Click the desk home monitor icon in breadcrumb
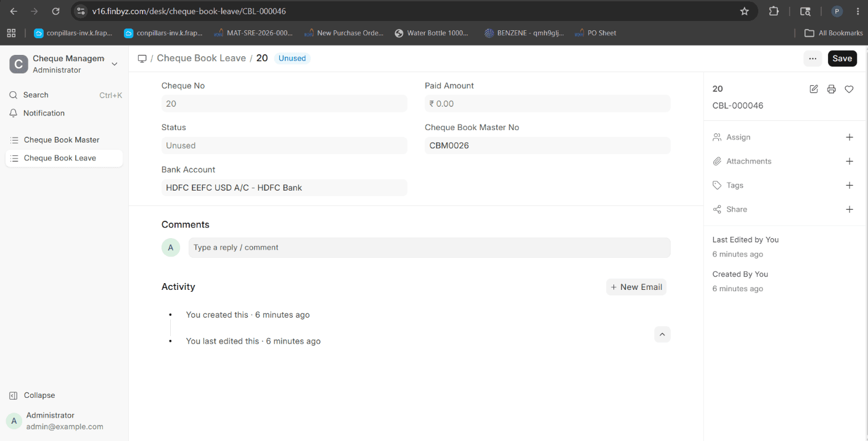The image size is (868, 441). pos(142,59)
